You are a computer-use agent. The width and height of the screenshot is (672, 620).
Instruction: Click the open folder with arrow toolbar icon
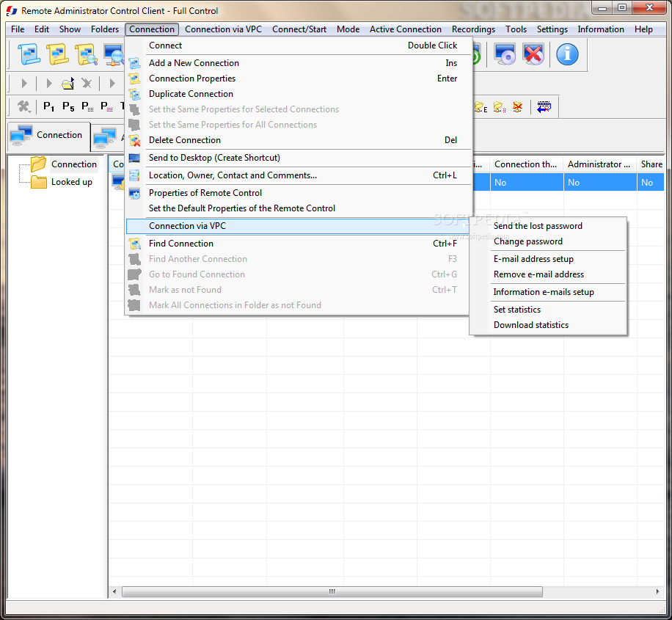[67, 83]
